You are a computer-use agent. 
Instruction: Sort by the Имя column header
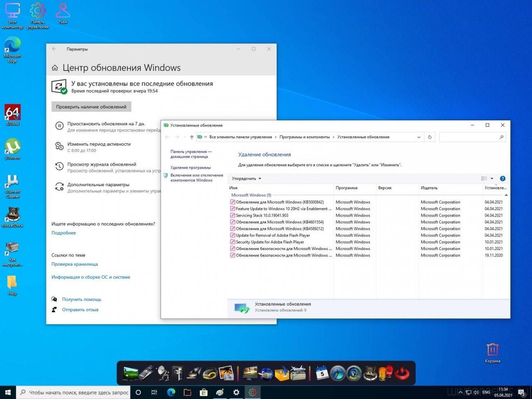[x=281, y=188]
